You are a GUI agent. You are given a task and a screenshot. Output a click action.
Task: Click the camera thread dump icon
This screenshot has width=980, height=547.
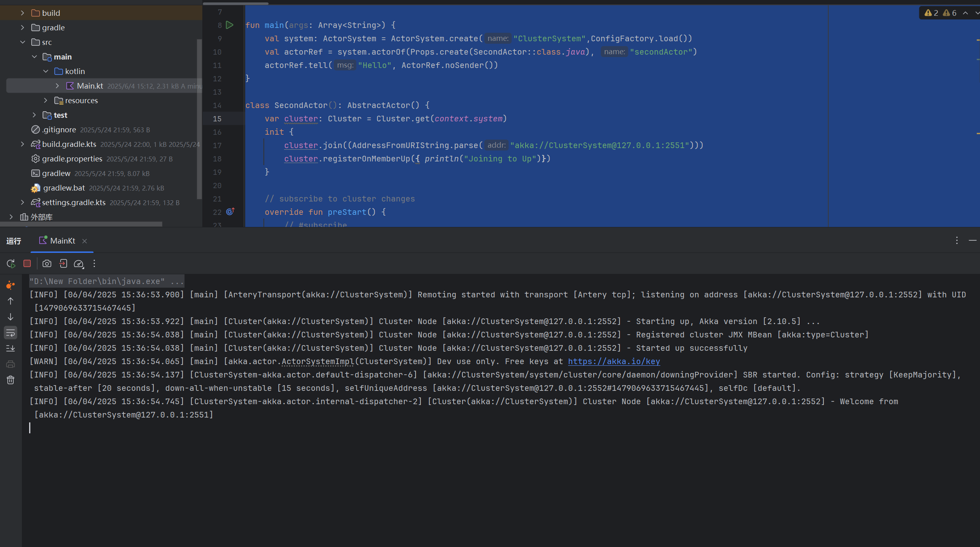coord(47,263)
